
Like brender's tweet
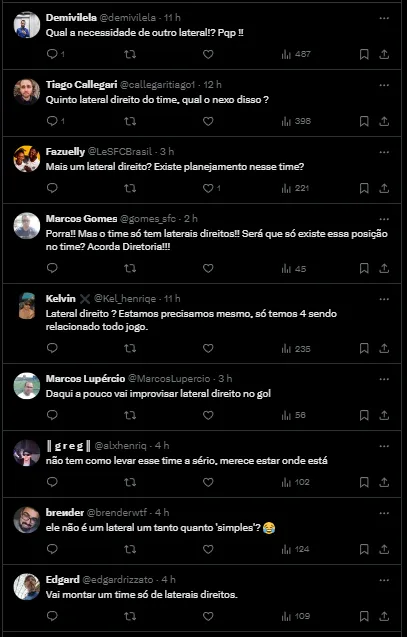(x=208, y=549)
